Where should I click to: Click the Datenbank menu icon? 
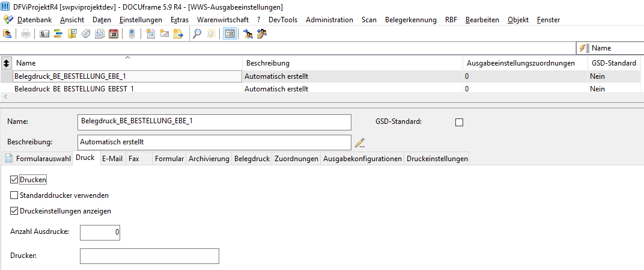click(x=8, y=19)
